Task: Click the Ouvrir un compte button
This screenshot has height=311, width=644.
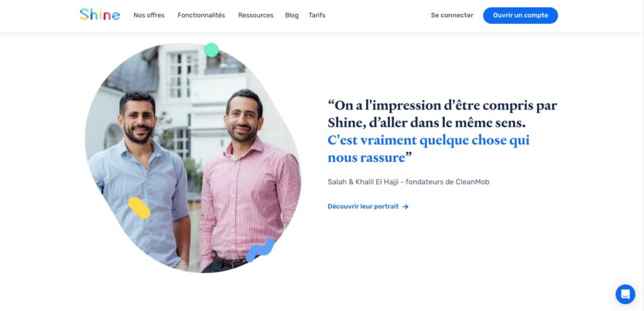Action: coord(520,15)
